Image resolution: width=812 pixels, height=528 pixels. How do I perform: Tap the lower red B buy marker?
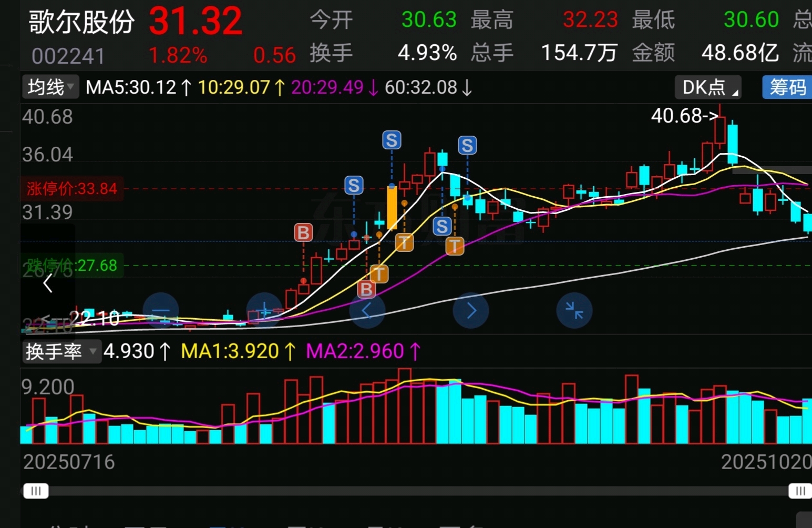[366, 289]
